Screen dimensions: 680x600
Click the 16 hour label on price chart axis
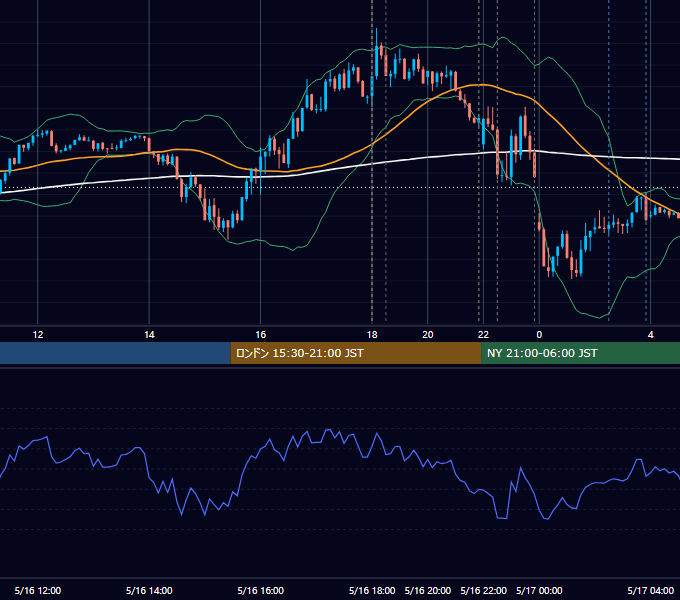click(x=260, y=335)
